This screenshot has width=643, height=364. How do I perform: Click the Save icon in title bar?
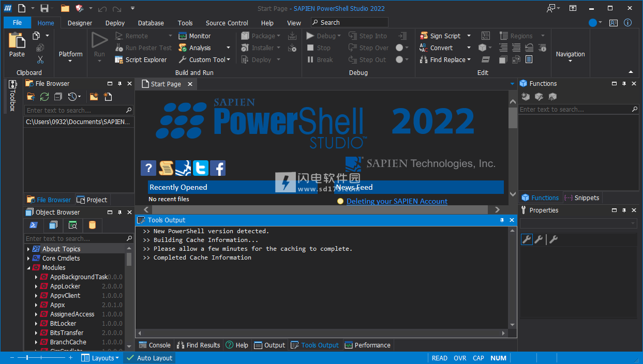coord(44,8)
